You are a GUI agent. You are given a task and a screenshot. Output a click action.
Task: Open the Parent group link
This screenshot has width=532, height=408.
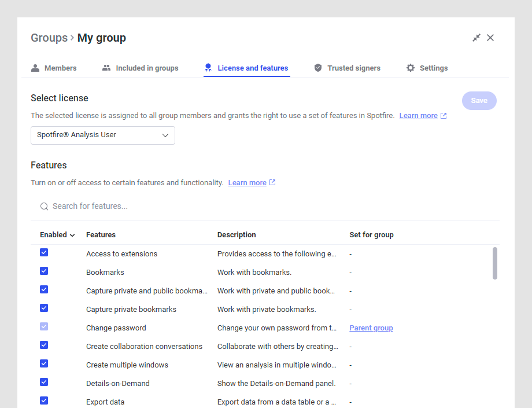371,328
